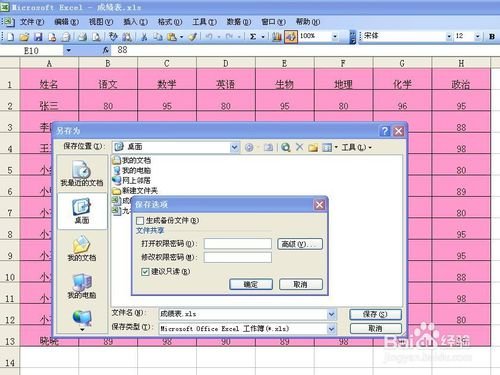500x375 pixels.
Task: Click the Copy toolbar icon
Action: coord(158,37)
